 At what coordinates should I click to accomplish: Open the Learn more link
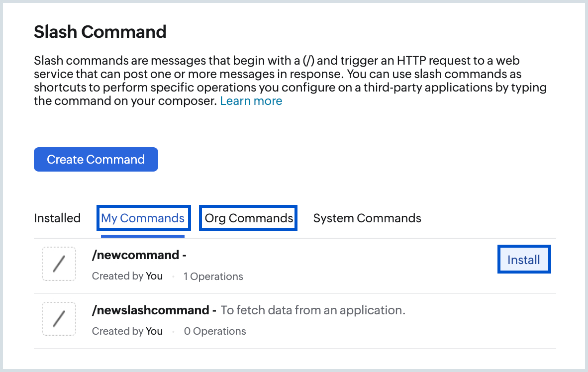(x=251, y=100)
